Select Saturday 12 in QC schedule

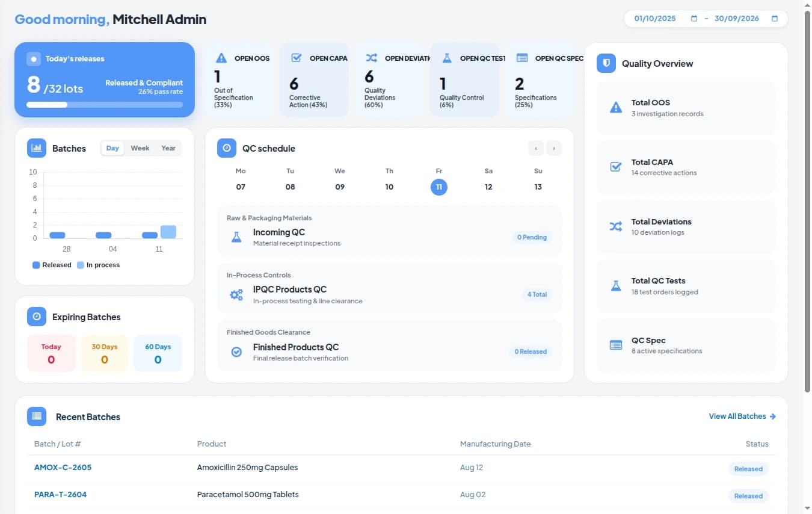point(488,187)
